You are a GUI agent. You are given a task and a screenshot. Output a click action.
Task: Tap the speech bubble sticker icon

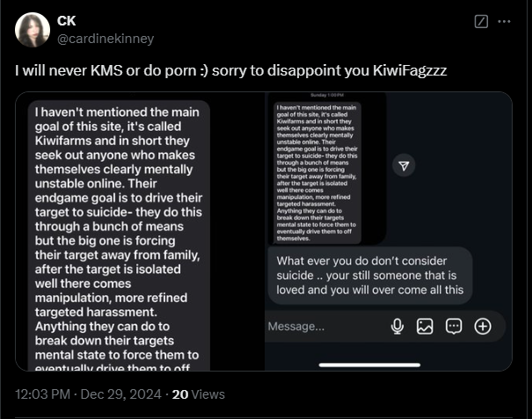click(454, 327)
